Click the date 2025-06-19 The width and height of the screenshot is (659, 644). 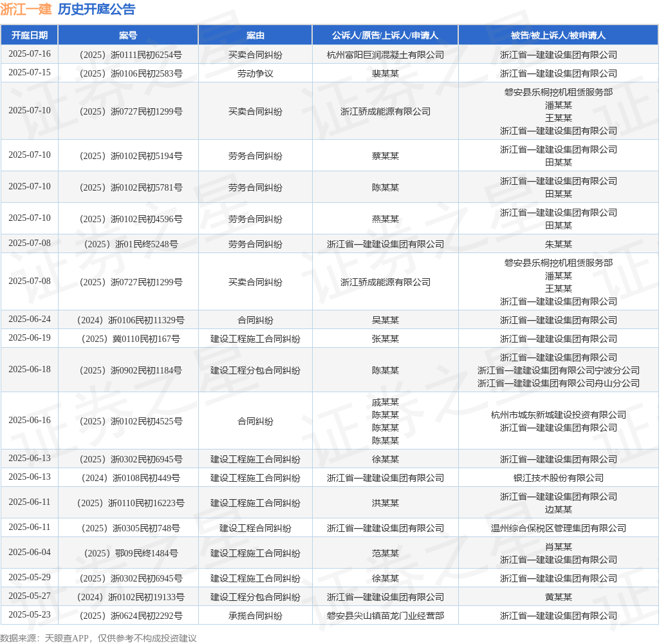tap(30, 337)
